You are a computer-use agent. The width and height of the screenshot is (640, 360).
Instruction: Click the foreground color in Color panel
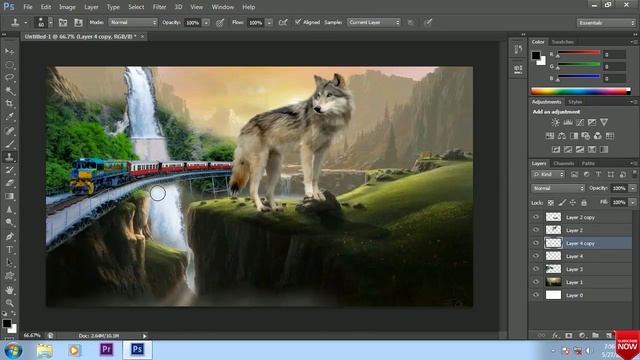point(536,56)
